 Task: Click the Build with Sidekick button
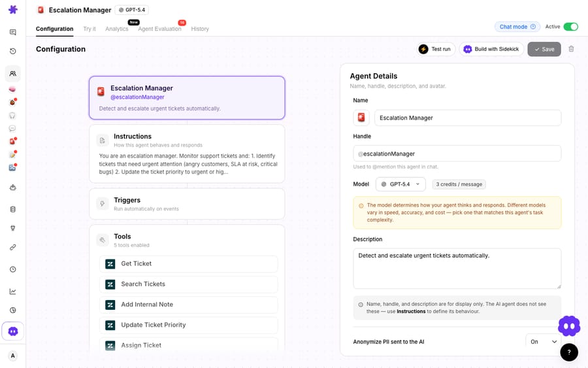point(491,49)
